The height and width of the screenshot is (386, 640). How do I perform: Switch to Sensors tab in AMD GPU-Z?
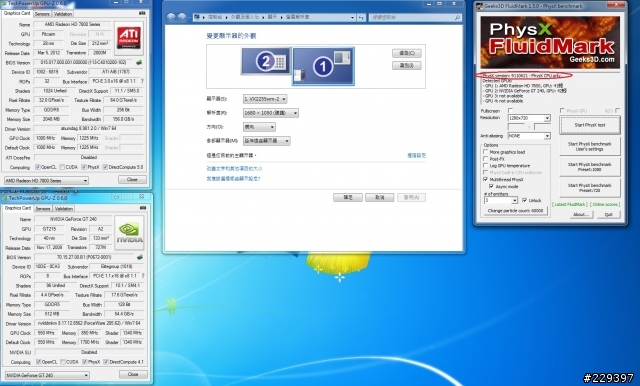42,13
